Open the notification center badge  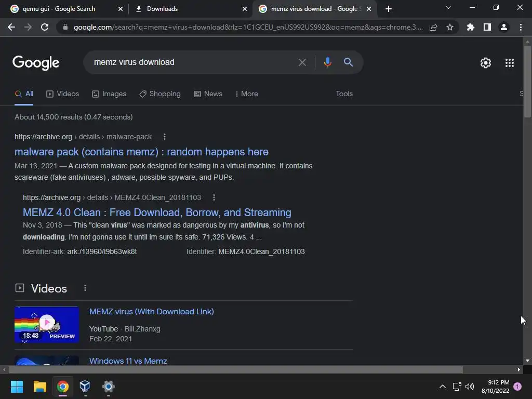(x=517, y=387)
